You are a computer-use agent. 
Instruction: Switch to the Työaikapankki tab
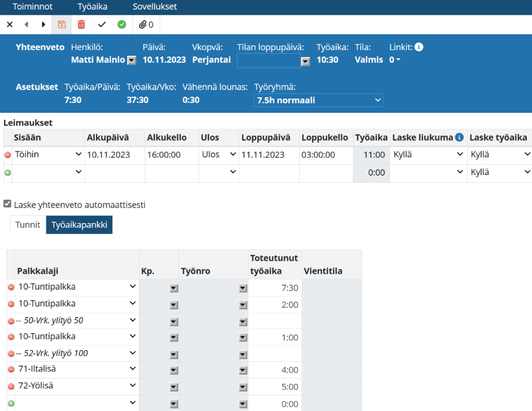[x=79, y=225]
